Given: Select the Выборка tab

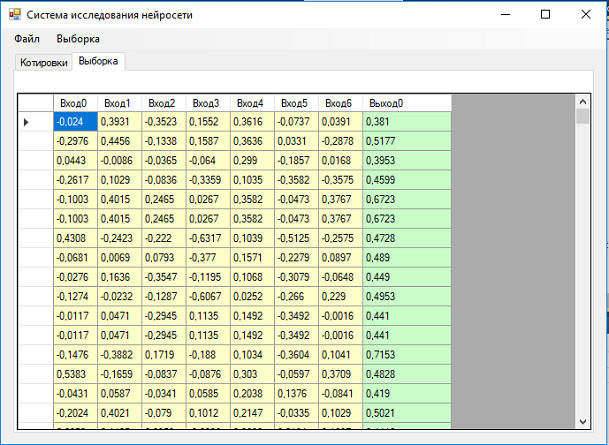Looking at the screenshot, I should pos(99,61).
